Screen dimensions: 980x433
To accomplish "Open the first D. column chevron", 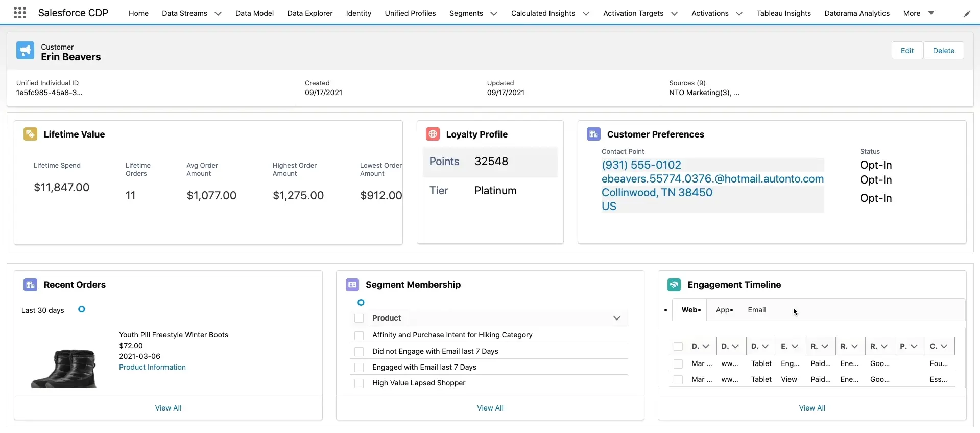I will click(x=706, y=346).
